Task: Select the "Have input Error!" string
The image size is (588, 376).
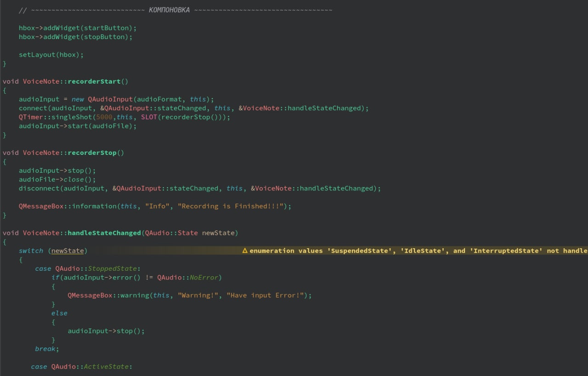Action: point(265,296)
